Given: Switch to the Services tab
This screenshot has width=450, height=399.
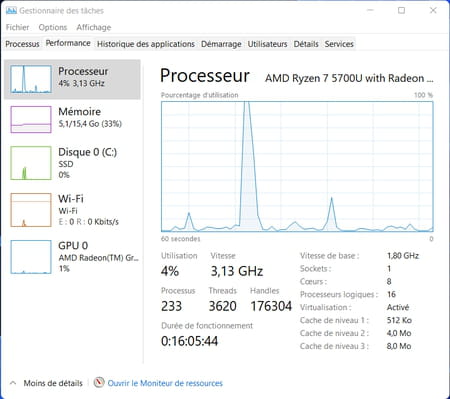Looking at the screenshot, I should click(x=339, y=44).
